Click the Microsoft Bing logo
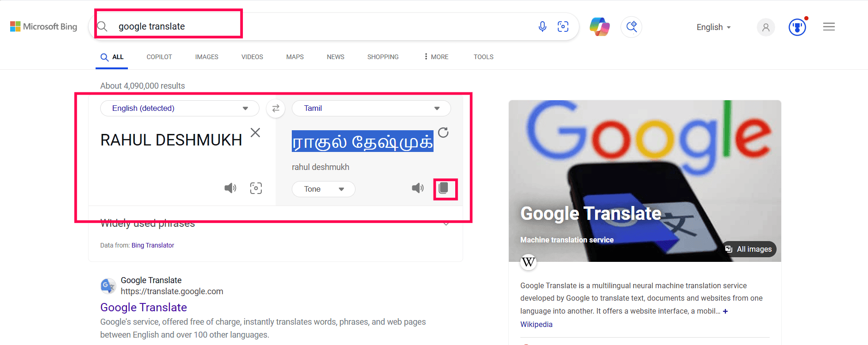868x345 pixels. point(43,27)
